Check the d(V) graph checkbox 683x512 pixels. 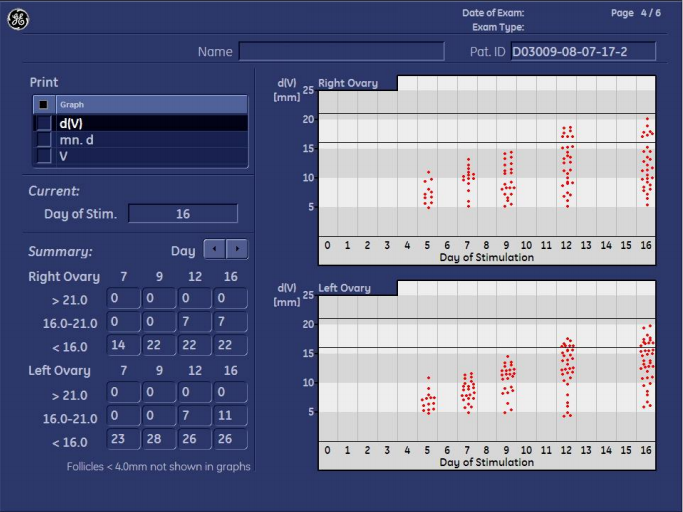tap(44, 123)
